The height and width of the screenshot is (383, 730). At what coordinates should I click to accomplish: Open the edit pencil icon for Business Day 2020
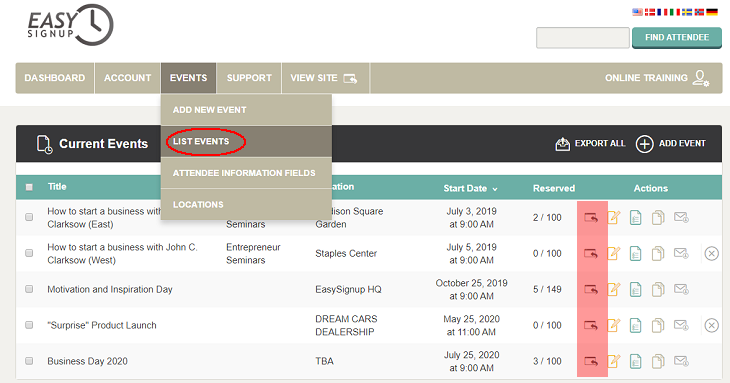point(614,361)
